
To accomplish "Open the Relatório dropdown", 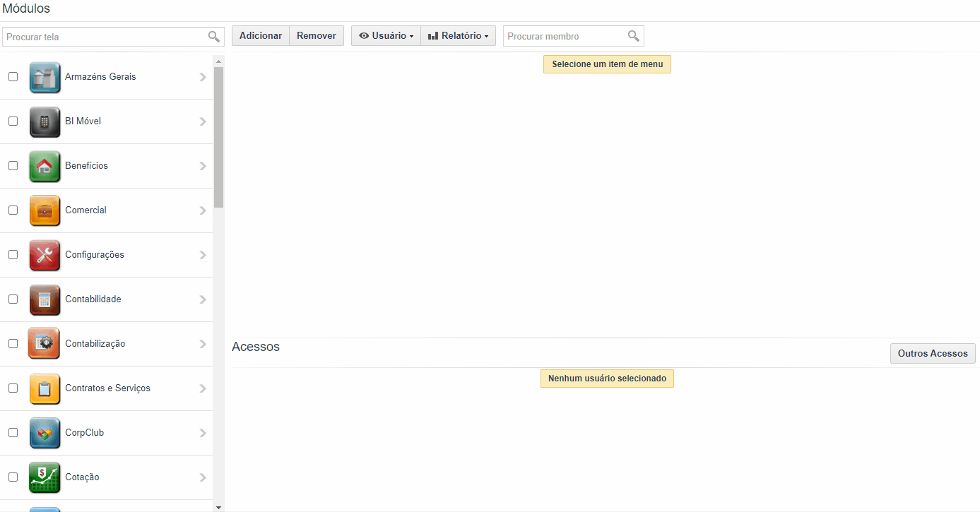I will pyautogui.click(x=458, y=36).
